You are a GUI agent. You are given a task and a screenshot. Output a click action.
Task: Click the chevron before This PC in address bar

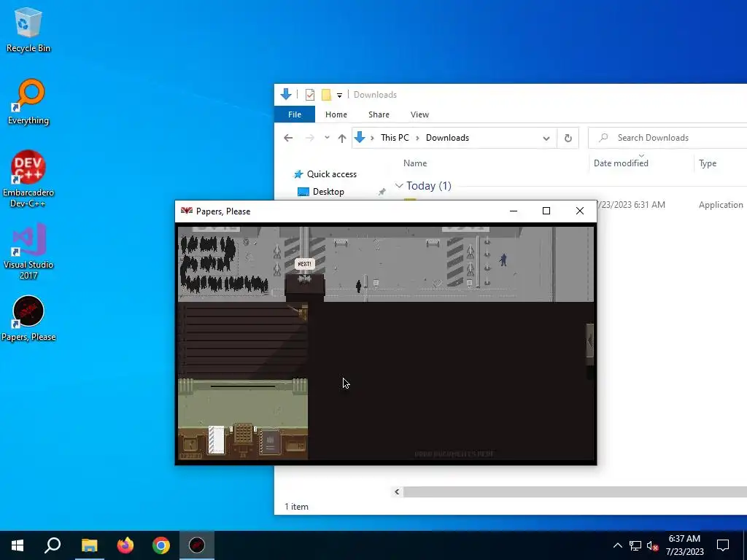[372, 138]
